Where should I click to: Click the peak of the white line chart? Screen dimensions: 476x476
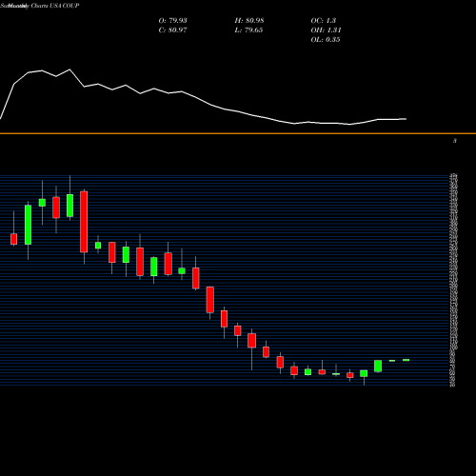[69, 69]
